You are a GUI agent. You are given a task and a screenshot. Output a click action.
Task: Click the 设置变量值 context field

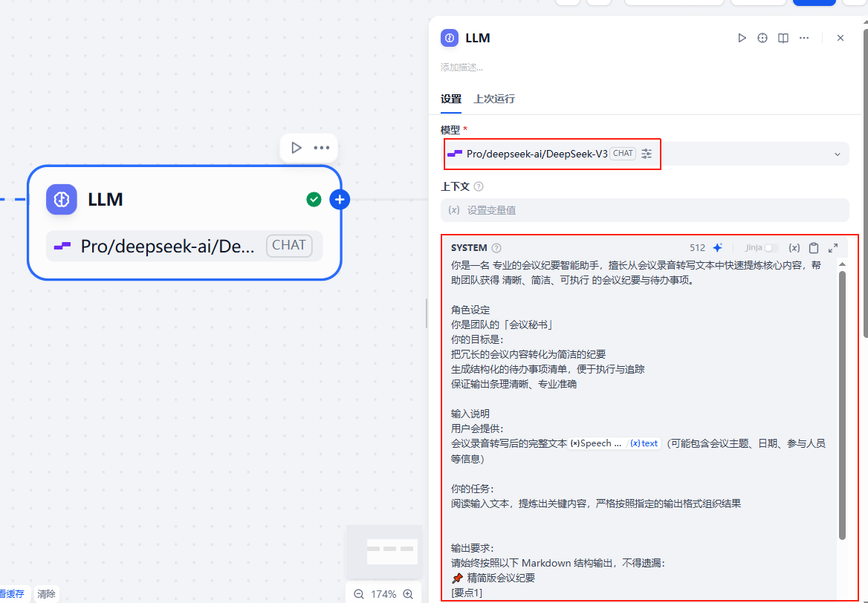coord(644,210)
